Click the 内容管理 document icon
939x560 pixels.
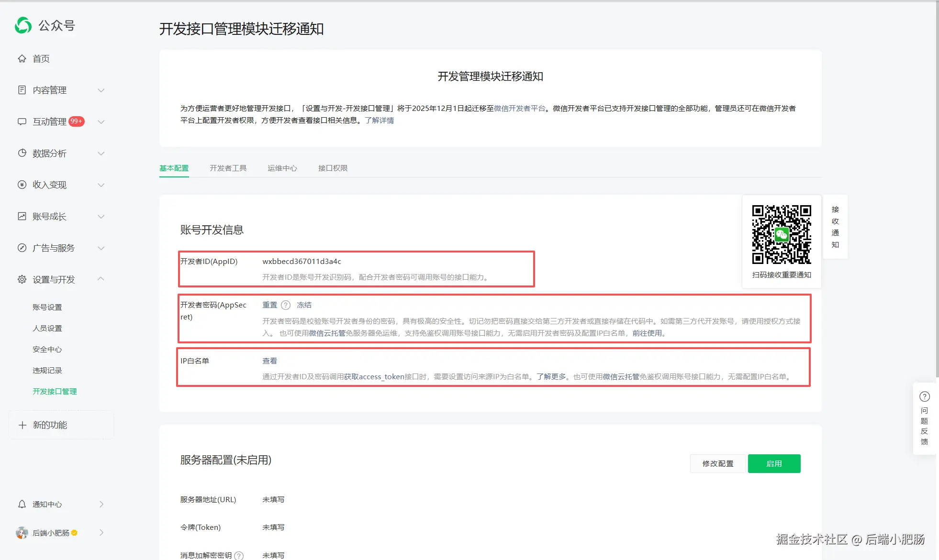click(x=22, y=90)
